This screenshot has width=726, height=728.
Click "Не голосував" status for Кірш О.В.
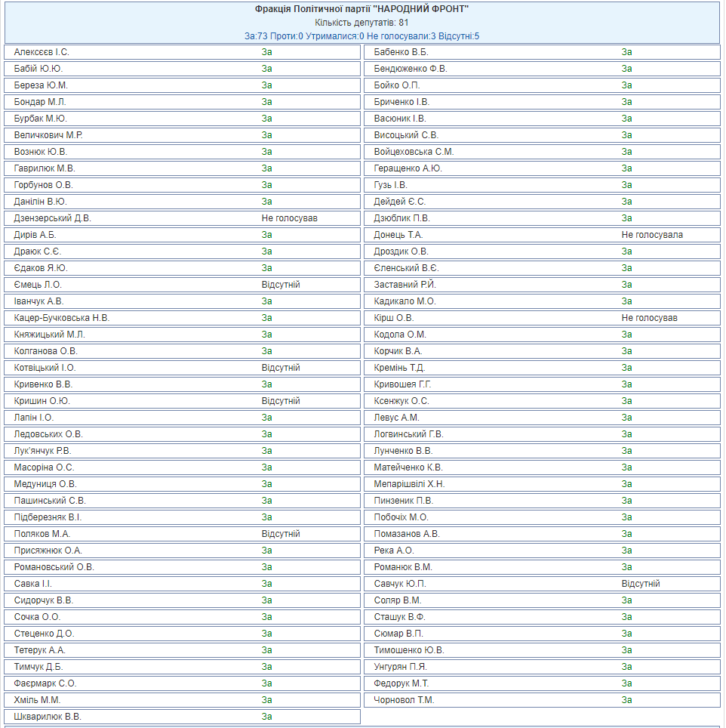(x=649, y=318)
